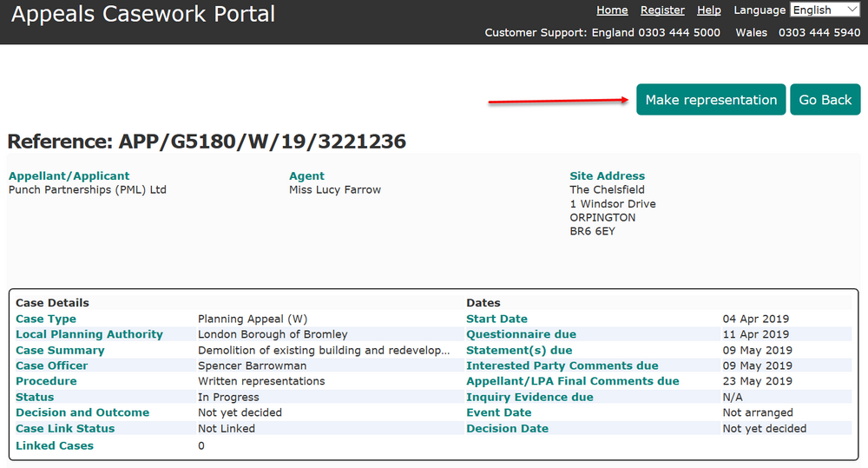Click the Questionnaire due label
This screenshot has width=868, height=468.
coord(521,334)
